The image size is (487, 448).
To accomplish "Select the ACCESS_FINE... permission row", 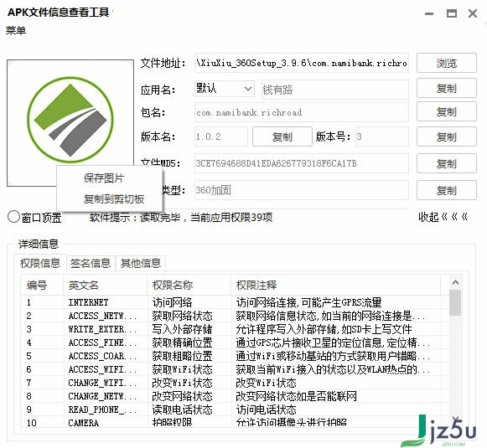I will point(235,342).
